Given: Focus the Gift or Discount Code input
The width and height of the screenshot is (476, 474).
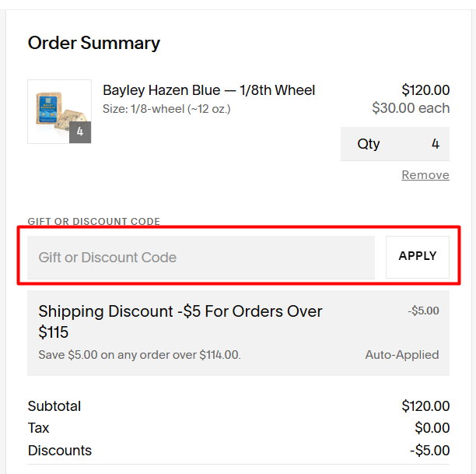Looking at the screenshot, I should [201, 258].
